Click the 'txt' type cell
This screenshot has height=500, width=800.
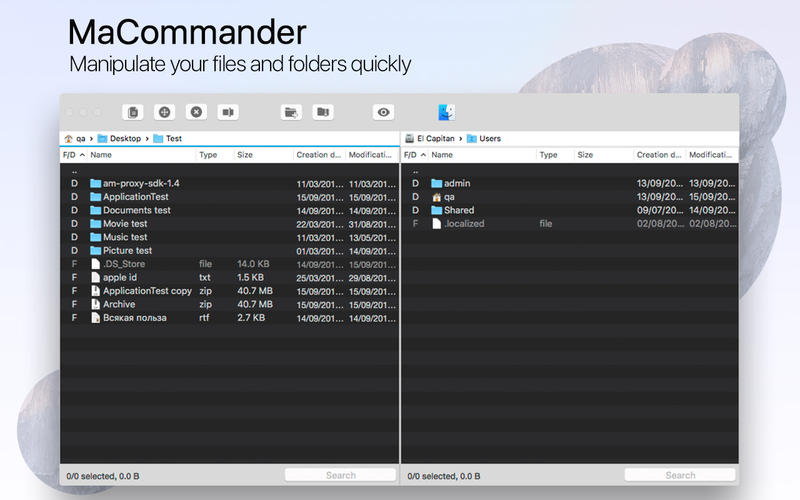click(x=205, y=277)
